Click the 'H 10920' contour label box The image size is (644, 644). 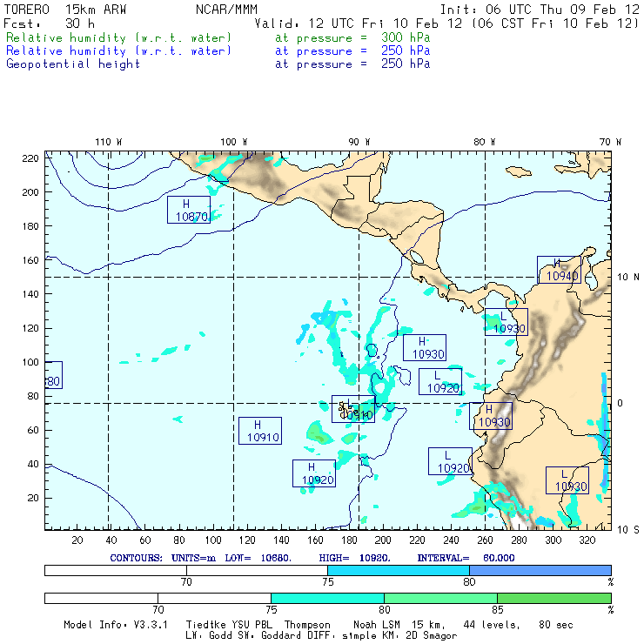(314, 473)
